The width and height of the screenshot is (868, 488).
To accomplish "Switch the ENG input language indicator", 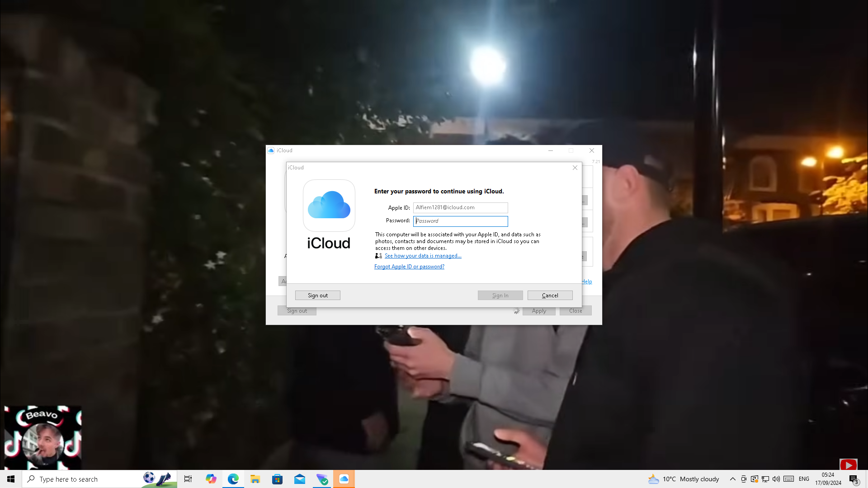I will tap(804, 479).
